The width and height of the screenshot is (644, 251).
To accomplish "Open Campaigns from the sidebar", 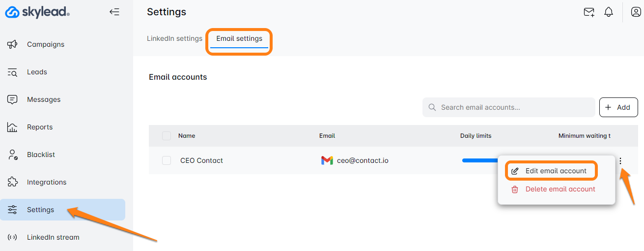I will (45, 44).
